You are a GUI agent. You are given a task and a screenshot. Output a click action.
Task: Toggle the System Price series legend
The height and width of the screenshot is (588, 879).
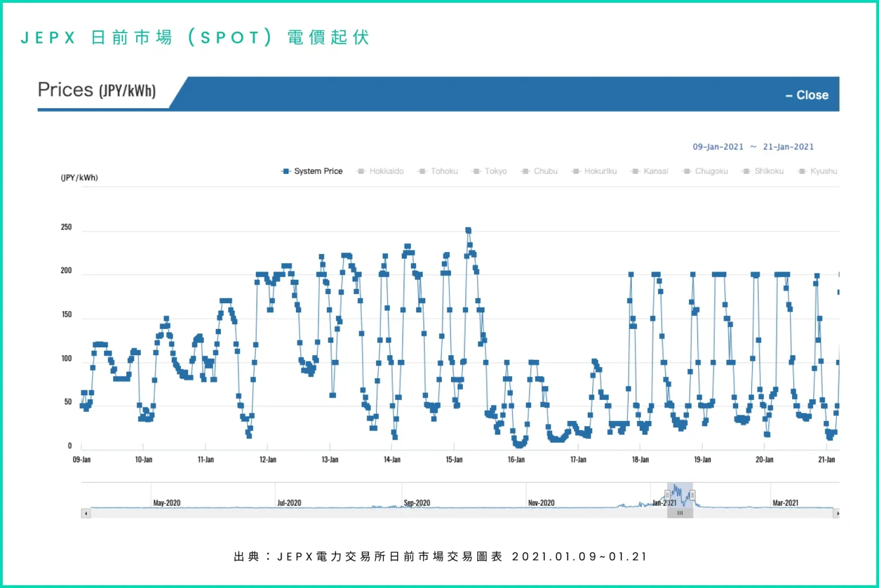click(312, 171)
